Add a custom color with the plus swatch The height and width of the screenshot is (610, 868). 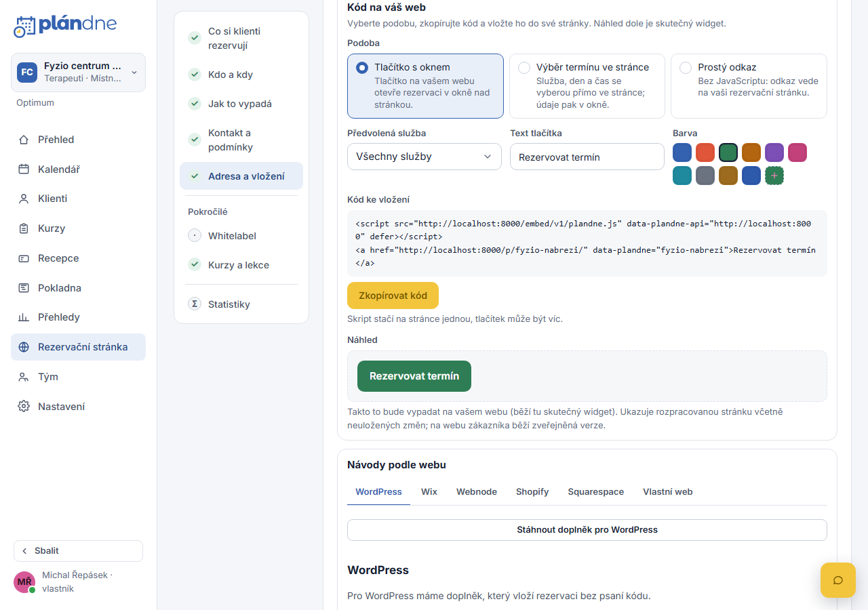(x=774, y=176)
